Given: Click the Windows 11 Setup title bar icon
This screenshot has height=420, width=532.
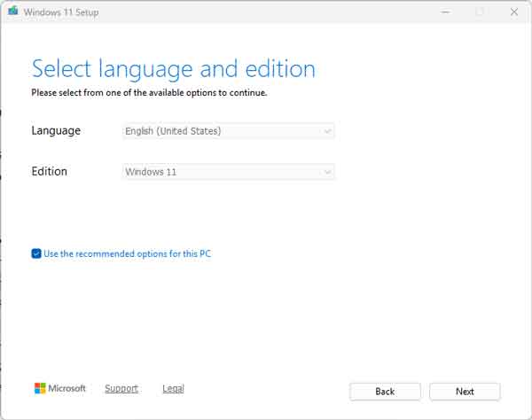Looking at the screenshot, I should point(13,12).
